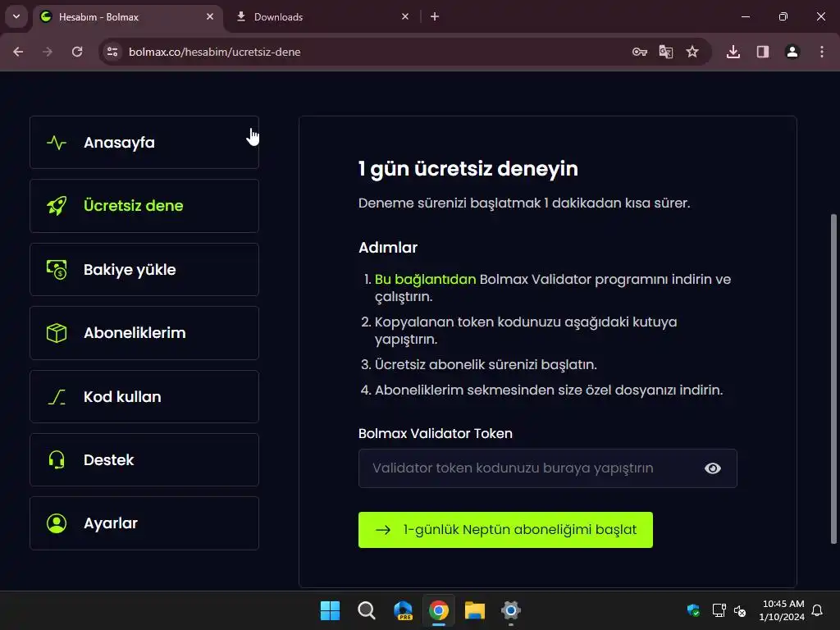Click box icon beside Aboneliklerim
Viewport: 840px width, 630px height.
(57, 333)
